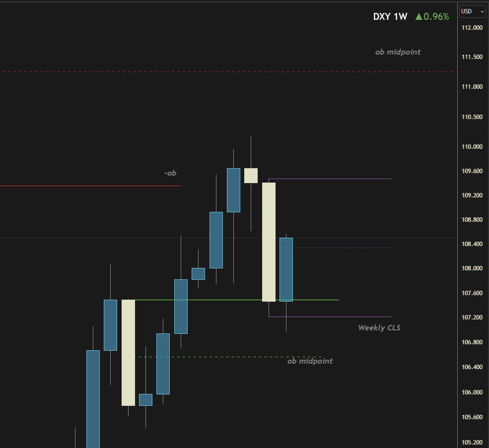Click the 111.500 price axis label
The height and width of the screenshot is (448, 489).
(472, 57)
